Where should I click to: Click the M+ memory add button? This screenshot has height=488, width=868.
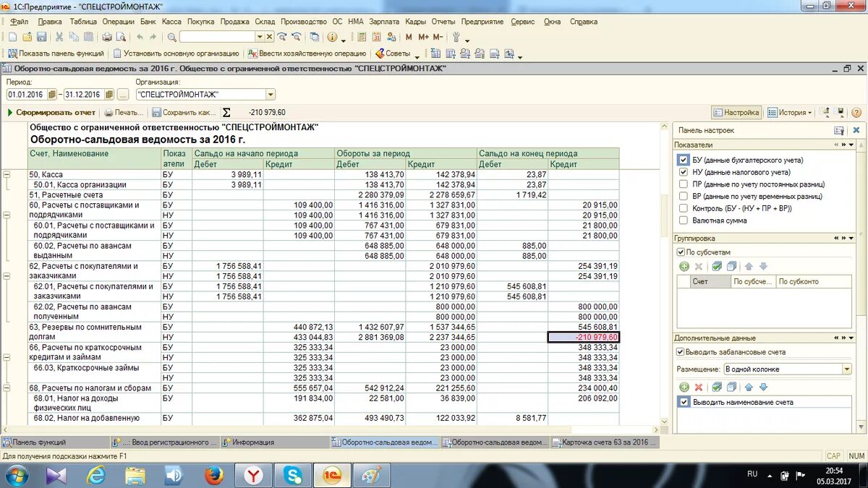(x=423, y=37)
